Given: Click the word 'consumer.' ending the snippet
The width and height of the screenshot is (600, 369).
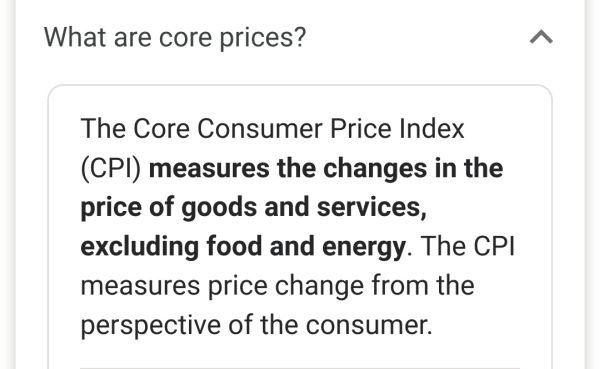Looking at the screenshot, I should (369, 325).
